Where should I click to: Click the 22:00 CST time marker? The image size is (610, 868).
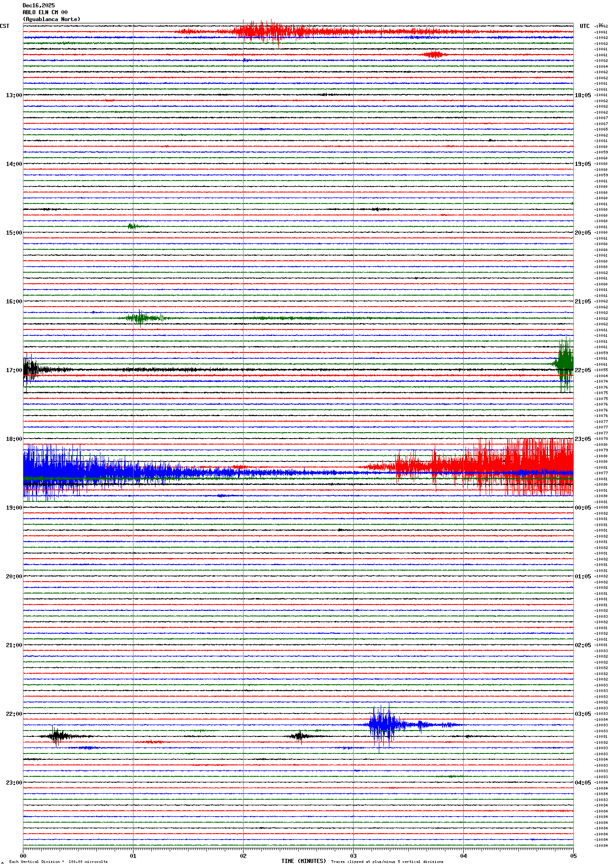coord(14,714)
